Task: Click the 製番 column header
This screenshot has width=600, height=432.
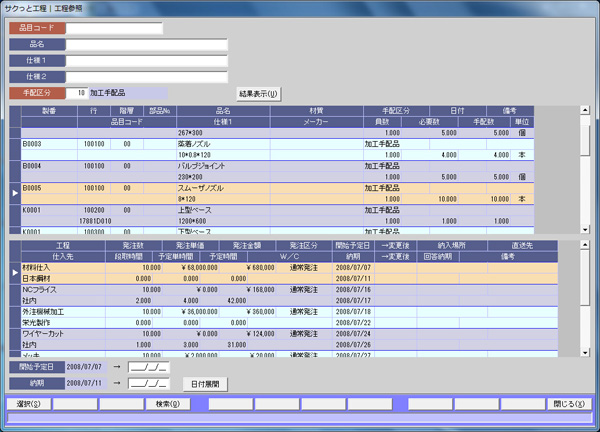Action: click(x=48, y=110)
